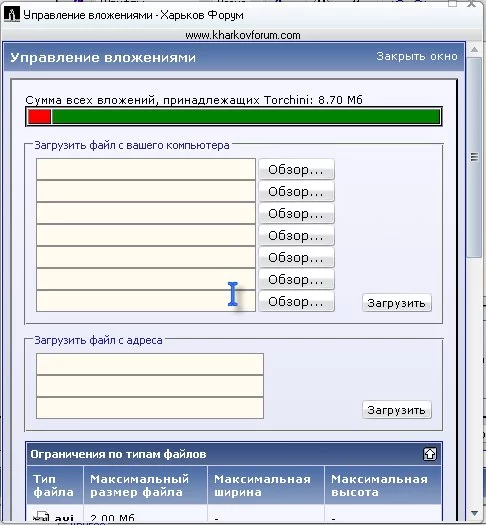
Task: Click sixth 'Обзор...' browse button
Action: coord(296,280)
